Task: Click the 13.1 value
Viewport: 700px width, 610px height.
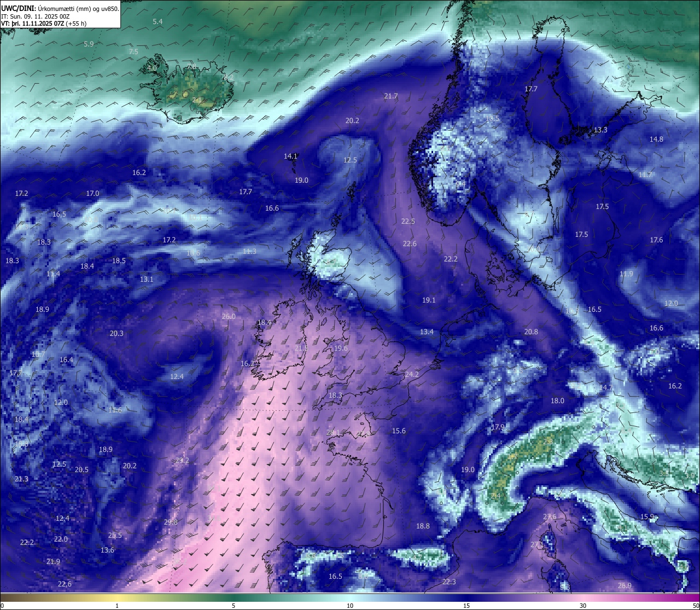Action: 147,279
